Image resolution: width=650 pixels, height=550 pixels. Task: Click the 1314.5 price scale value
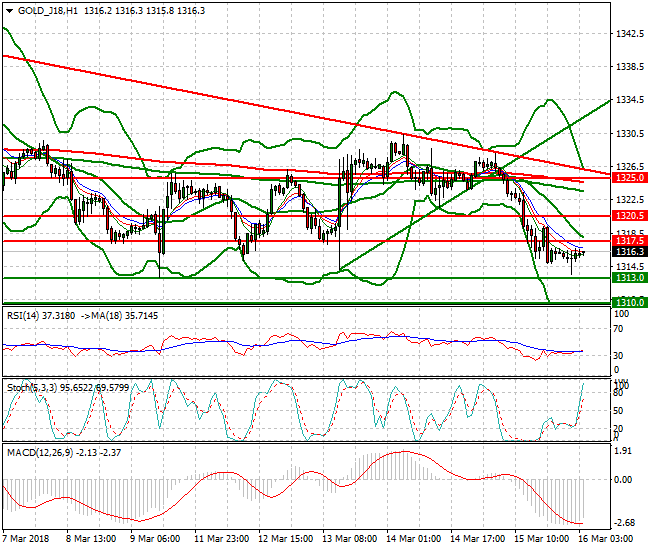pyautogui.click(x=630, y=267)
